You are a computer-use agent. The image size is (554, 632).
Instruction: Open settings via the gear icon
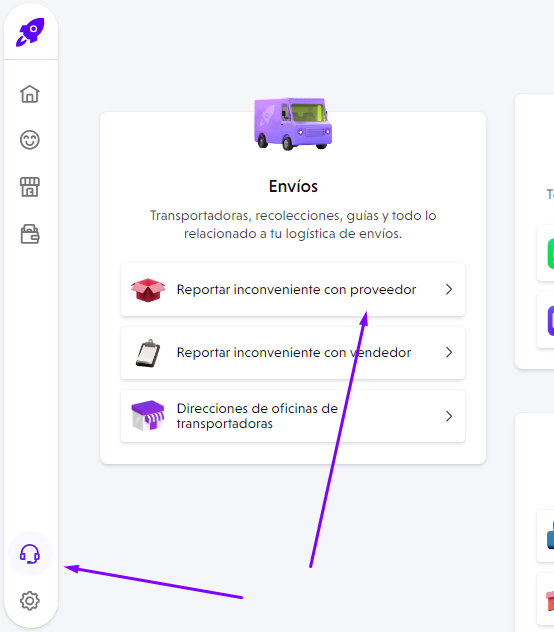[x=30, y=601]
